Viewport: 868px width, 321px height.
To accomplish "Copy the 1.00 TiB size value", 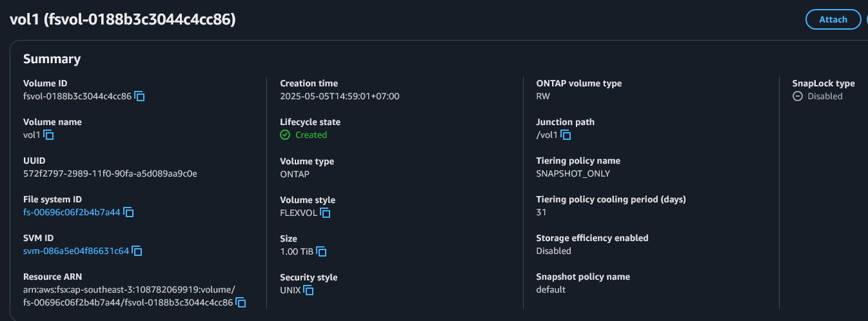I will [321, 251].
